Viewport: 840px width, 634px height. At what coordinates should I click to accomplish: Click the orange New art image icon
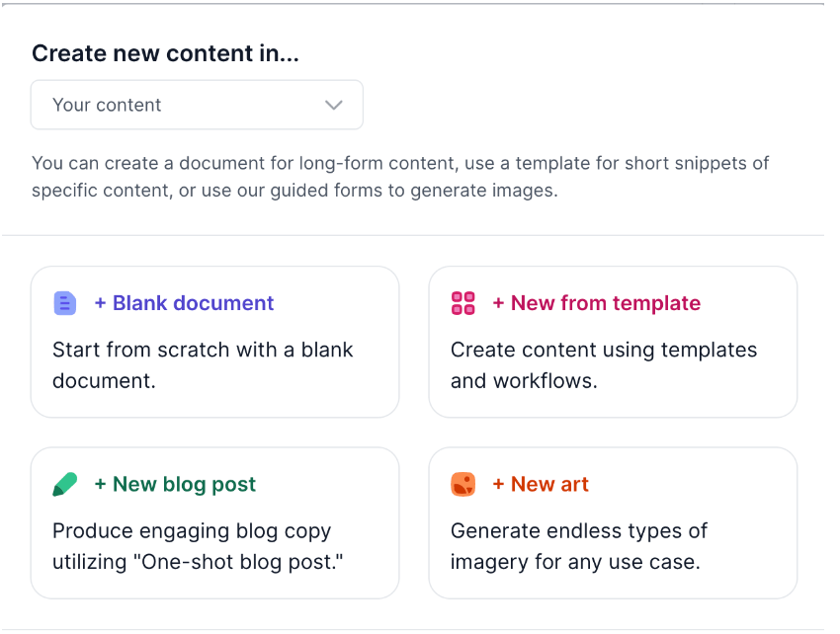462,485
